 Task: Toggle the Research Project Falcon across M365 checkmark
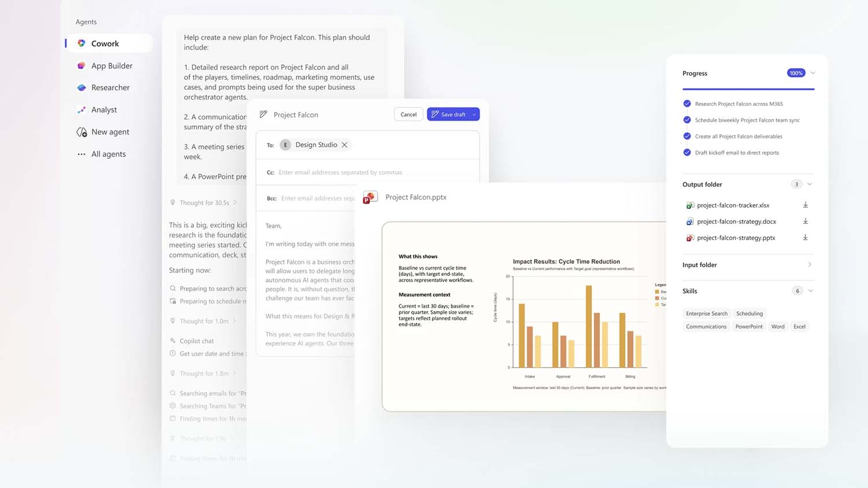[x=687, y=104]
